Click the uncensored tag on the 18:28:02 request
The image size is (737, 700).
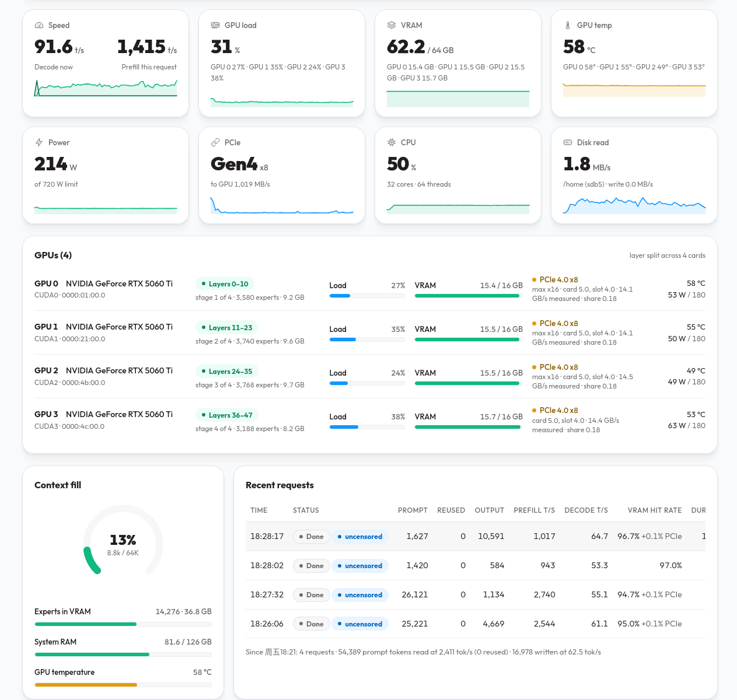(360, 566)
